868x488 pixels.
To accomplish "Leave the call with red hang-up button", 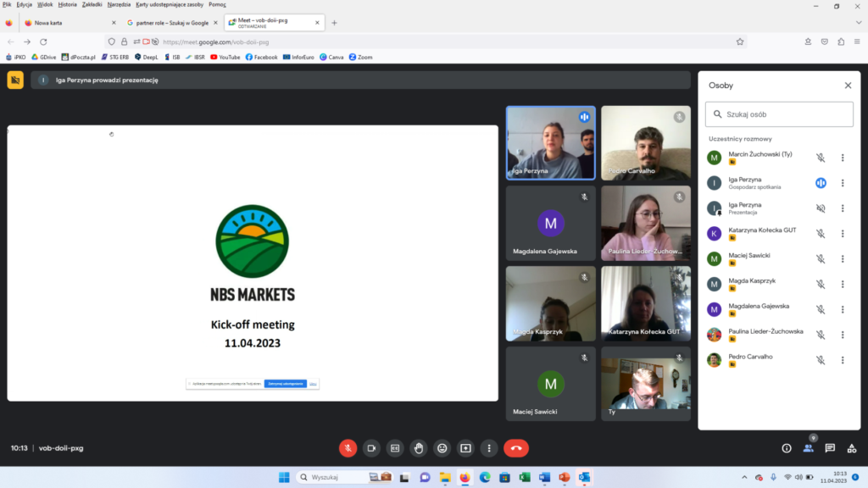I will click(x=516, y=448).
